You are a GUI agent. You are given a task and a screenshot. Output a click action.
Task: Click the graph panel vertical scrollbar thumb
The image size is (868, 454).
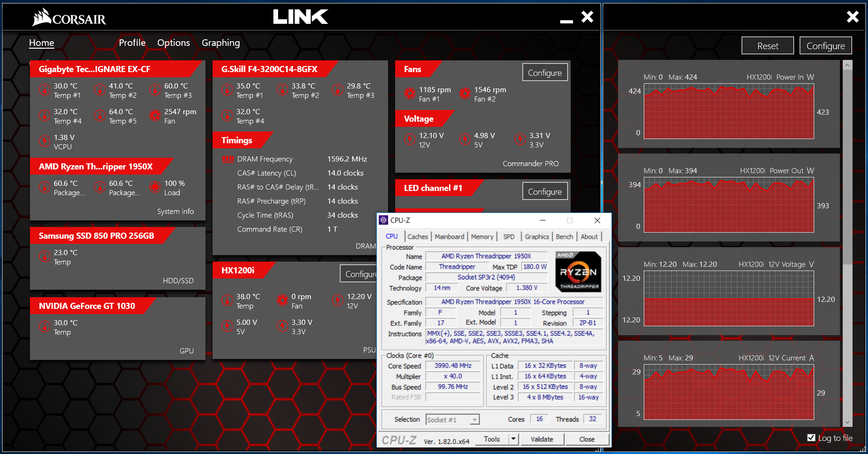click(847, 168)
